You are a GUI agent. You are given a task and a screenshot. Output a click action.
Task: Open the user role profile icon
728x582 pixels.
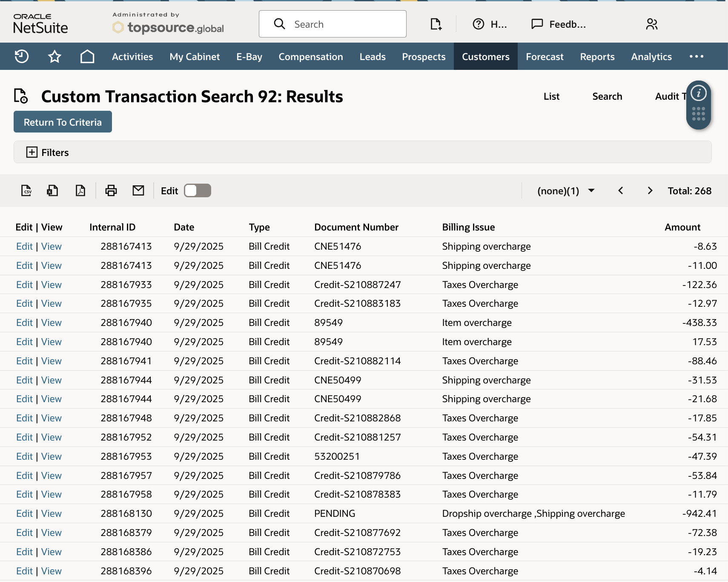click(x=652, y=24)
